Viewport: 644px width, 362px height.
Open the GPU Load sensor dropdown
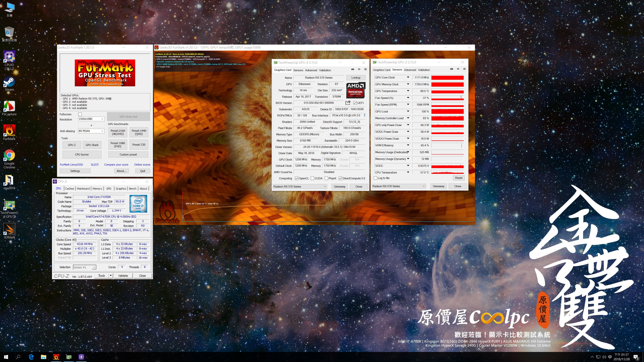point(408,111)
